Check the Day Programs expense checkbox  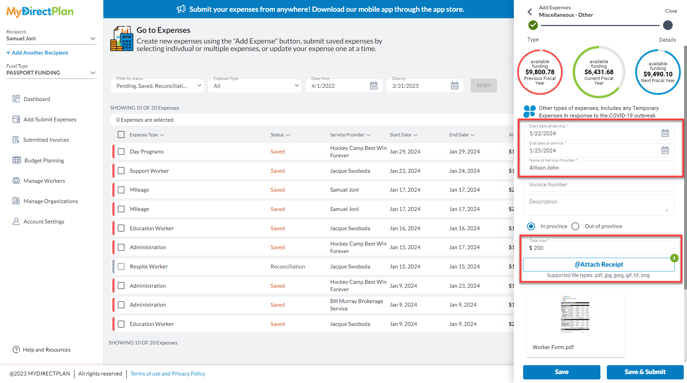click(121, 151)
